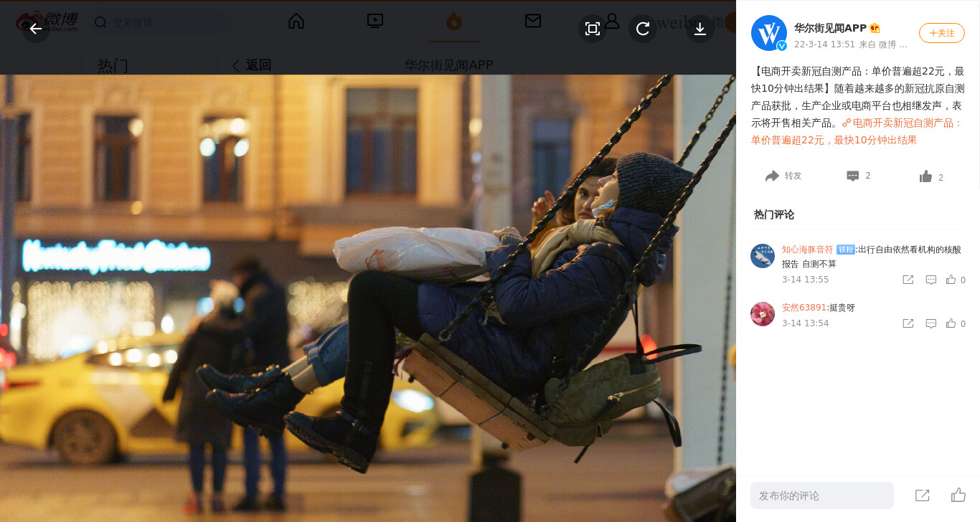Click the 发布你的评论 comment input field
Screen dimensions: 980x522
pyautogui.click(x=822, y=495)
